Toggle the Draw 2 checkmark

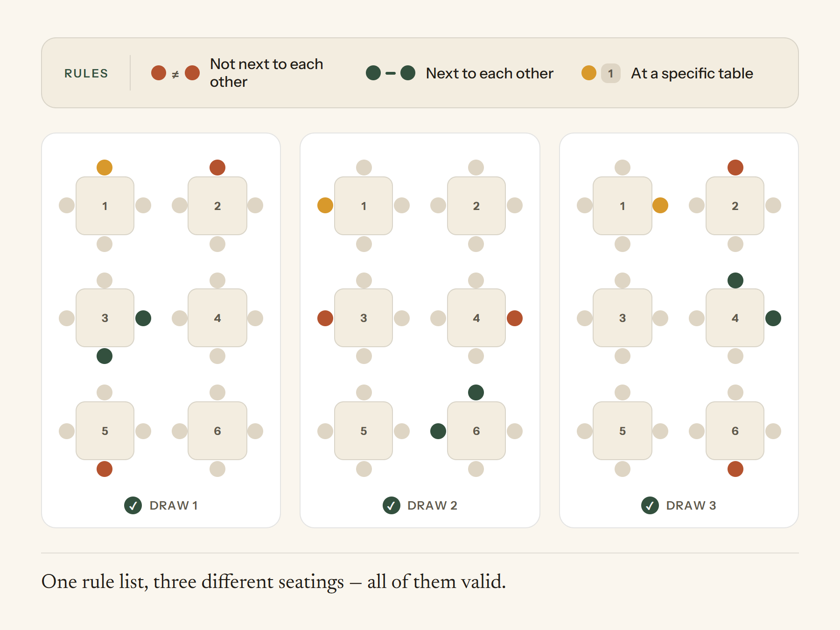pos(392,505)
